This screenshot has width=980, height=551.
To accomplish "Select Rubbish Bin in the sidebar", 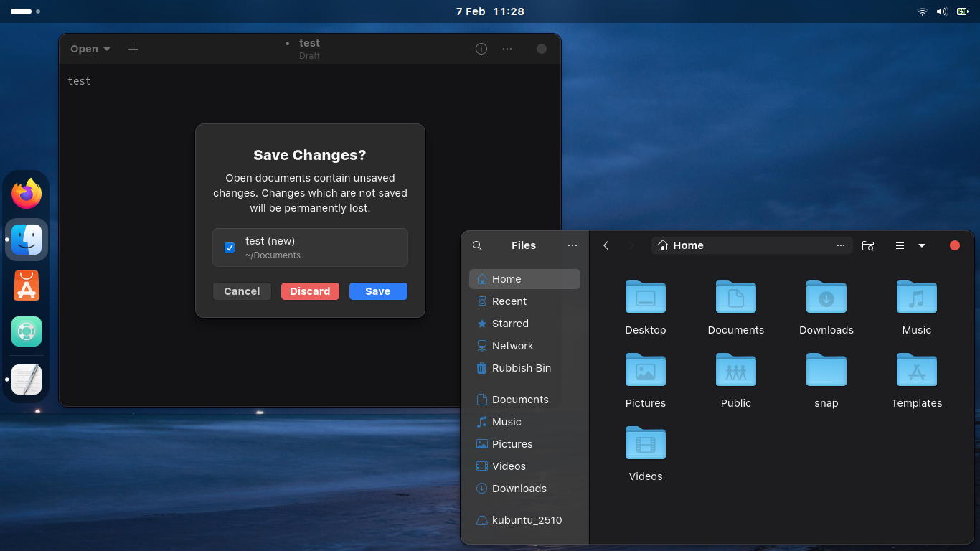I will click(x=521, y=368).
